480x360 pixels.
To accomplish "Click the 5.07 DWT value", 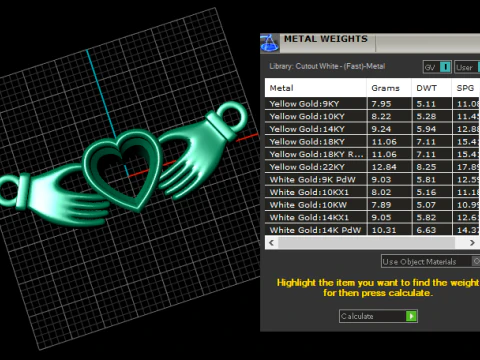I will 426,205.
